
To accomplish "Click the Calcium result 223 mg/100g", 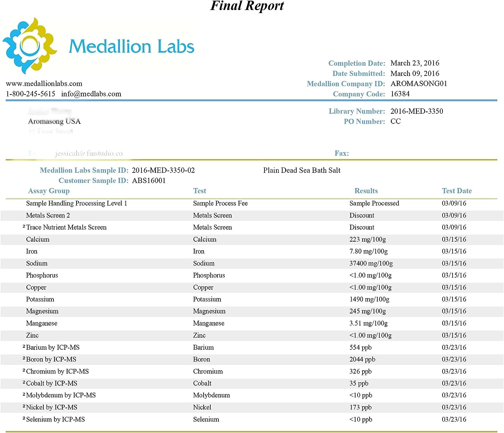I will [x=368, y=240].
